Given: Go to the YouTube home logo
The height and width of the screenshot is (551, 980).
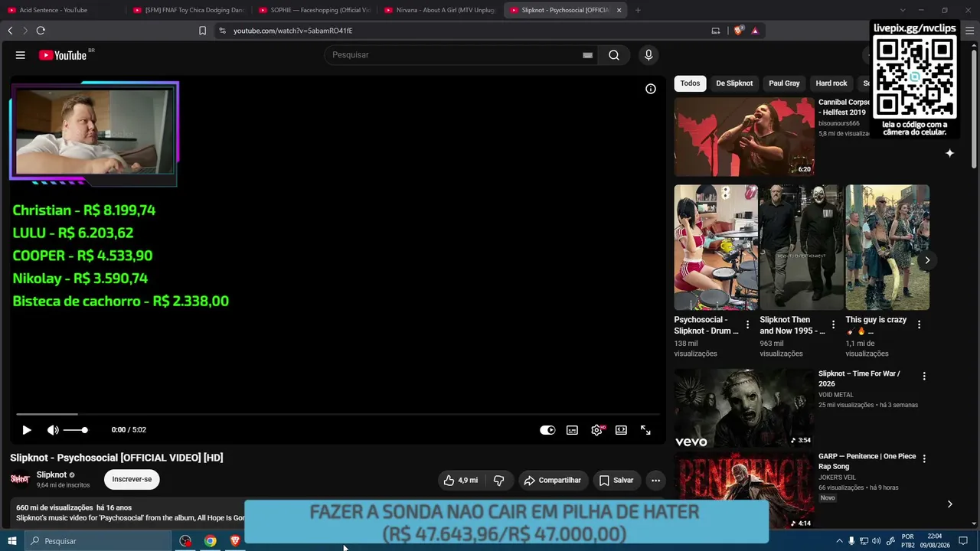Looking at the screenshot, I should click(x=63, y=55).
